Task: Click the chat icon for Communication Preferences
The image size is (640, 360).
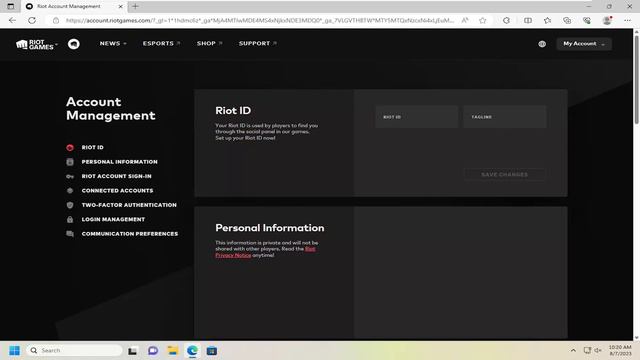Action: tap(70, 233)
